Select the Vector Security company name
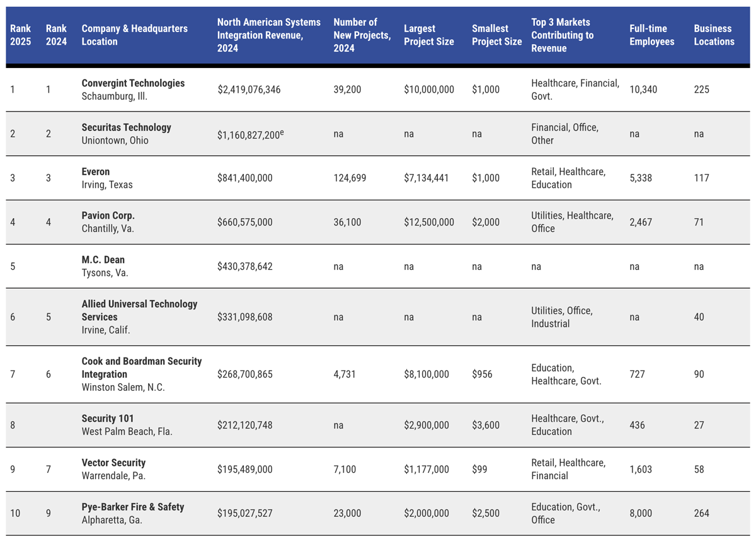Viewport: 756px width, 544px height. [113, 463]
